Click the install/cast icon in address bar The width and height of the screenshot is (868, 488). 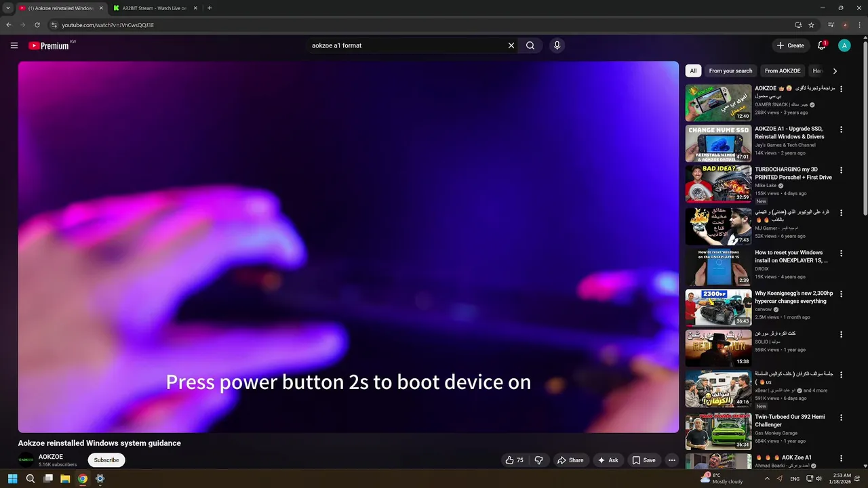pos(798,25)
